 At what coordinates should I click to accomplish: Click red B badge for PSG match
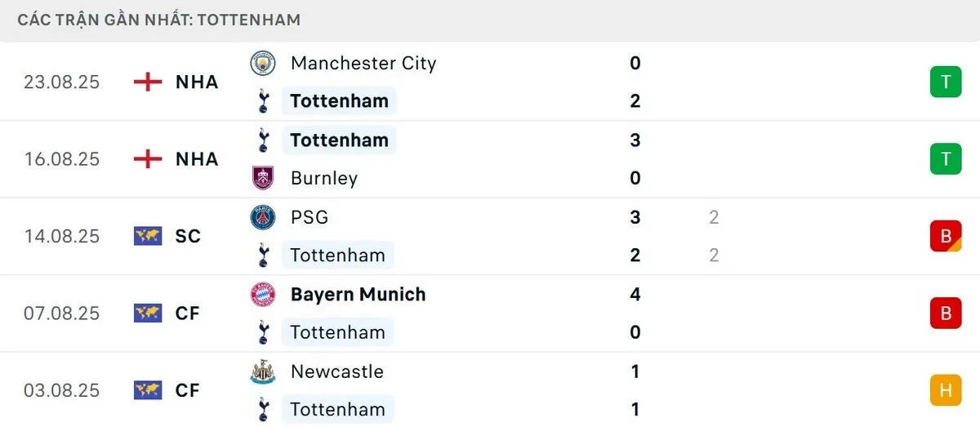[x=945, y=236]
